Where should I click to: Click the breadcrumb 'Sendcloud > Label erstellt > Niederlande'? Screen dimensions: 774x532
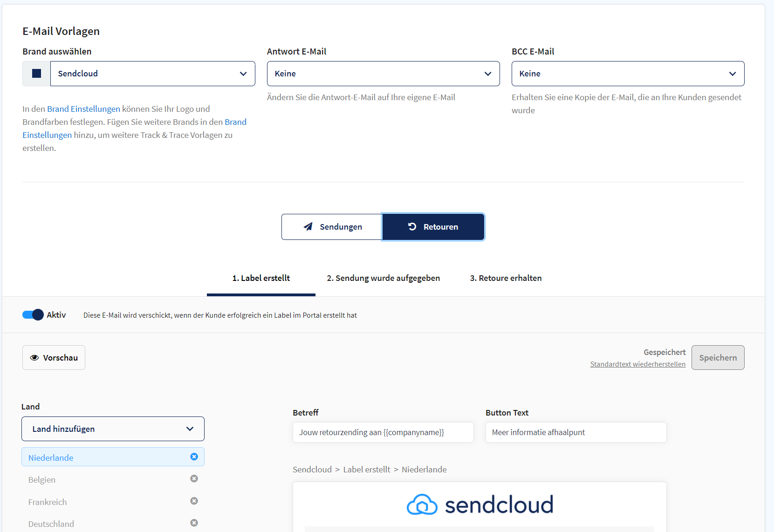tap(370, 470)
